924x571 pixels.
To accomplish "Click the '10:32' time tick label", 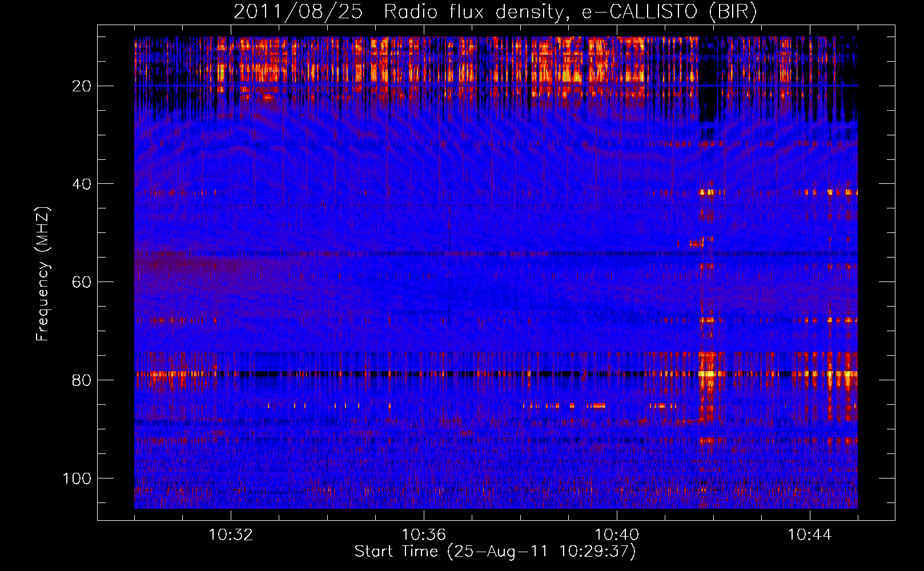I will pyautogui.click(x=231, y=535).
